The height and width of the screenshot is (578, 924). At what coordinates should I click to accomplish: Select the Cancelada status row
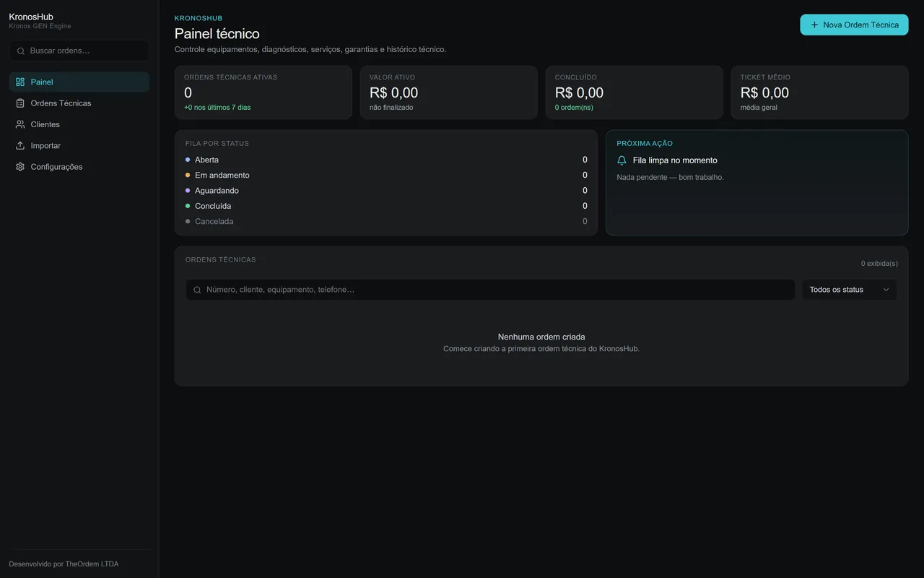click(x=386, y=222)
